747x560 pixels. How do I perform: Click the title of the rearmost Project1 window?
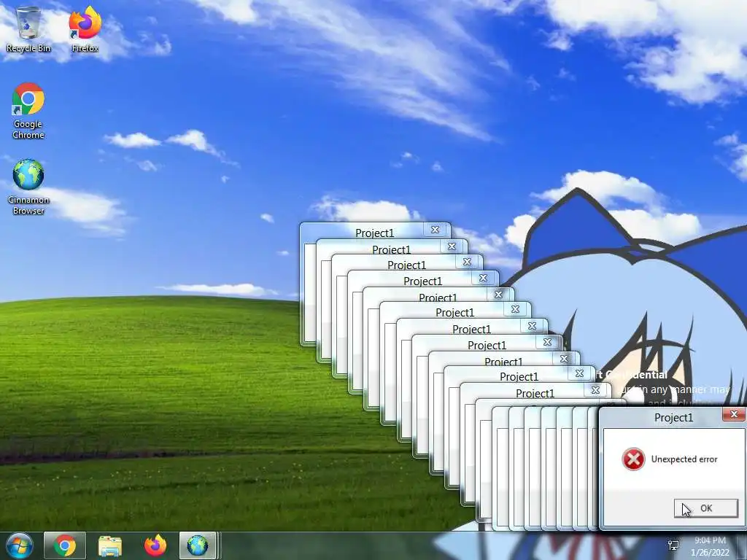374,233
